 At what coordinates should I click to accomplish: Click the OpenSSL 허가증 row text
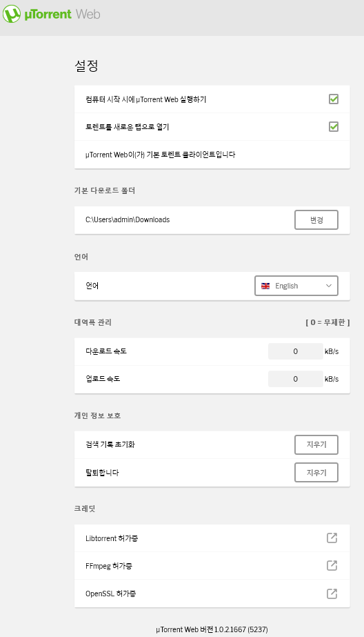(x=111, y=594)
